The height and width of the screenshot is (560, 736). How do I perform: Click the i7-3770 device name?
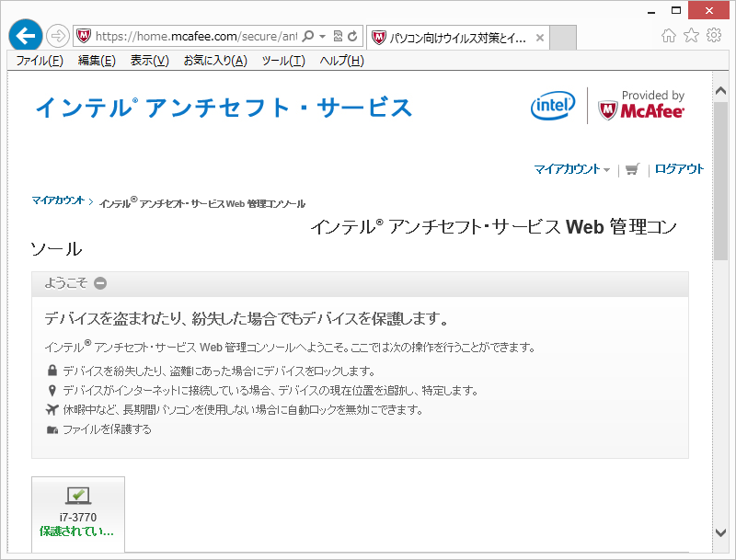point(78,518)
